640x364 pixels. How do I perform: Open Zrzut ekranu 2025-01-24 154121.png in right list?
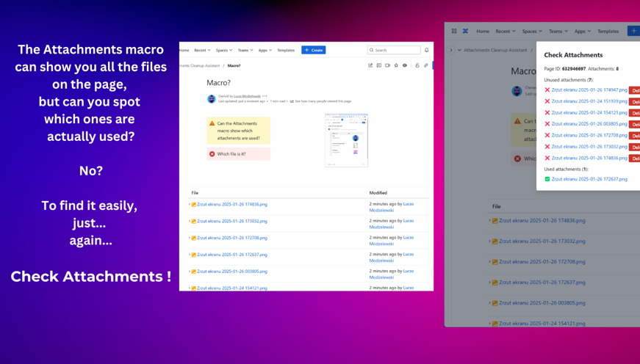(x=542, y=323)
